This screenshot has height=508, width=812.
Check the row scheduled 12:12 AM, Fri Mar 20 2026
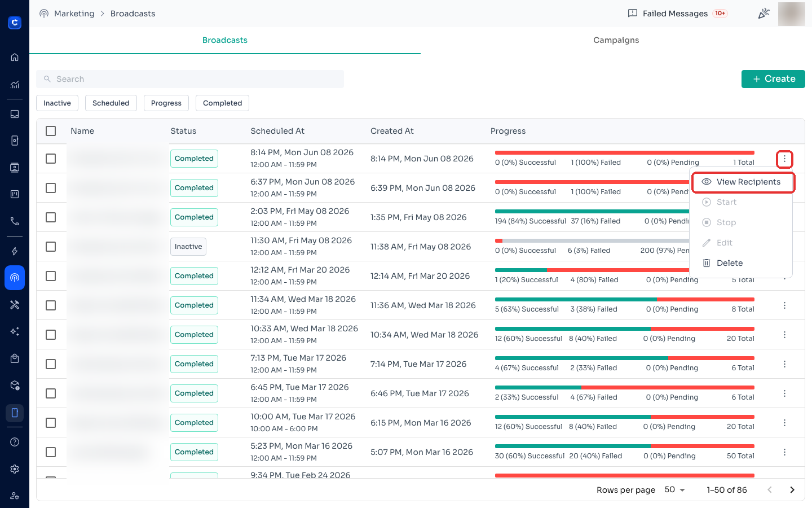coord(51,276)
